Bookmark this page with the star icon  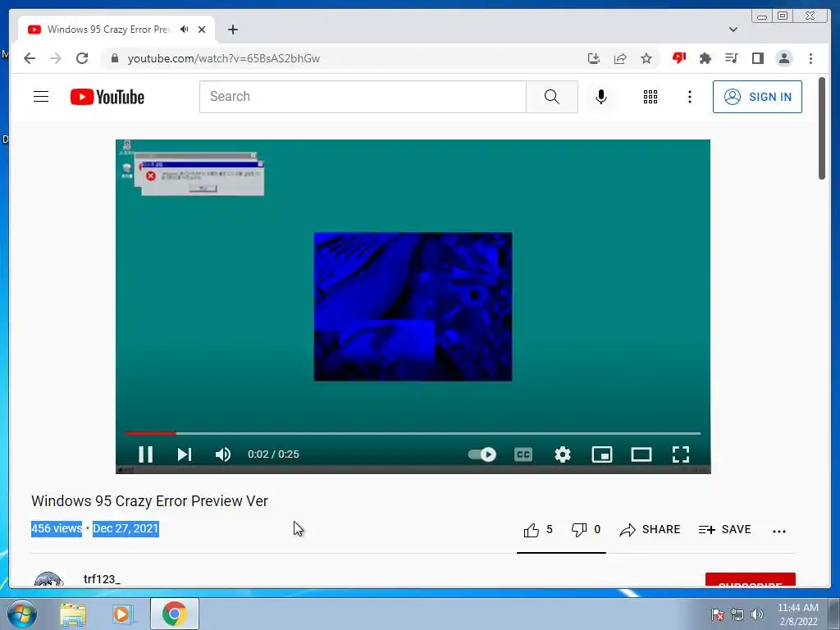pos(646,58)
